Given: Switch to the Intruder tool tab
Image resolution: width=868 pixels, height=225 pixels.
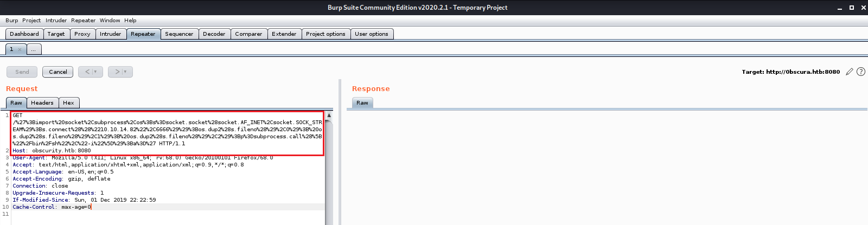Looking at the screenshot, I should point(111,34).
